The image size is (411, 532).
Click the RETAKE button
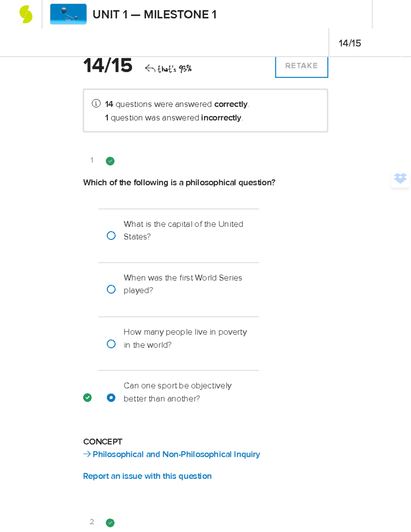301,66
